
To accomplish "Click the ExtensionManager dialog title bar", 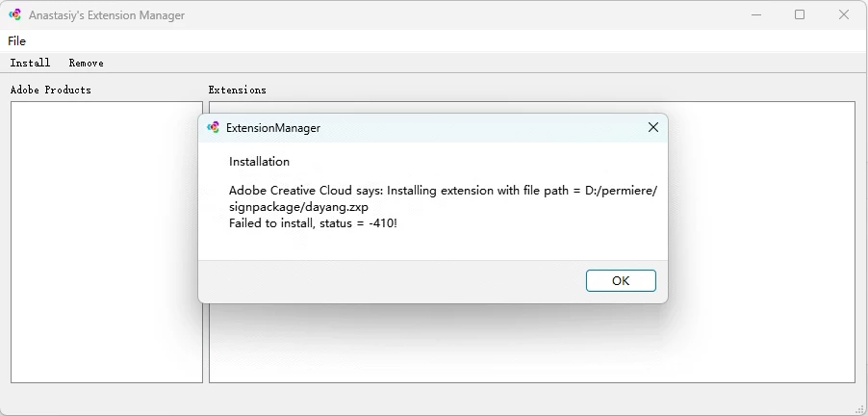I will [433, 127].
